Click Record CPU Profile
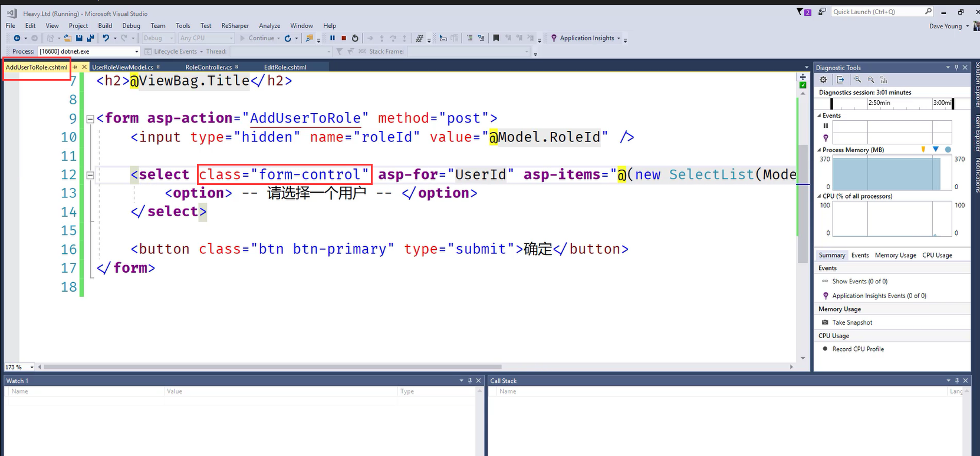This screenshot has height=456, width=980. click(x=857, y=349)
